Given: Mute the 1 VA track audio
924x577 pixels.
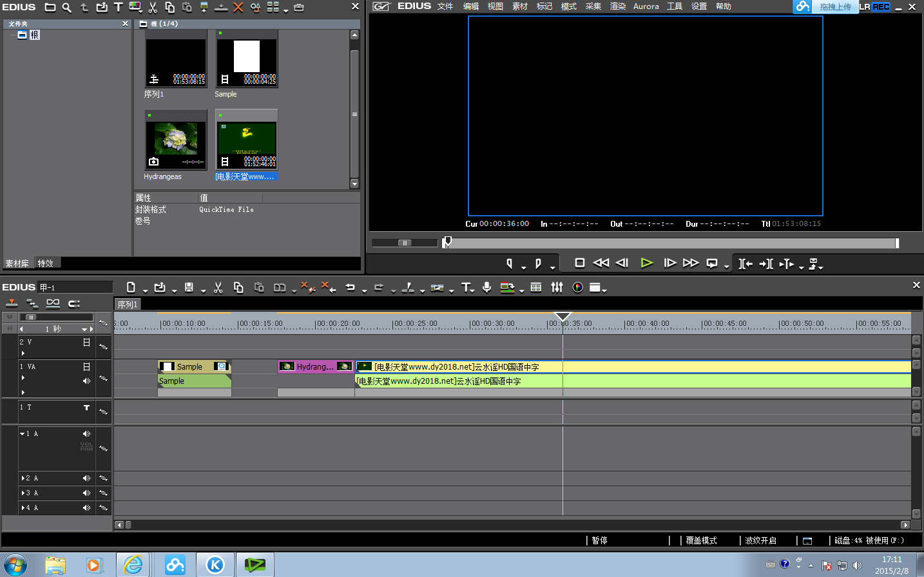Looking at the screenshot, I should coord(86,381).
